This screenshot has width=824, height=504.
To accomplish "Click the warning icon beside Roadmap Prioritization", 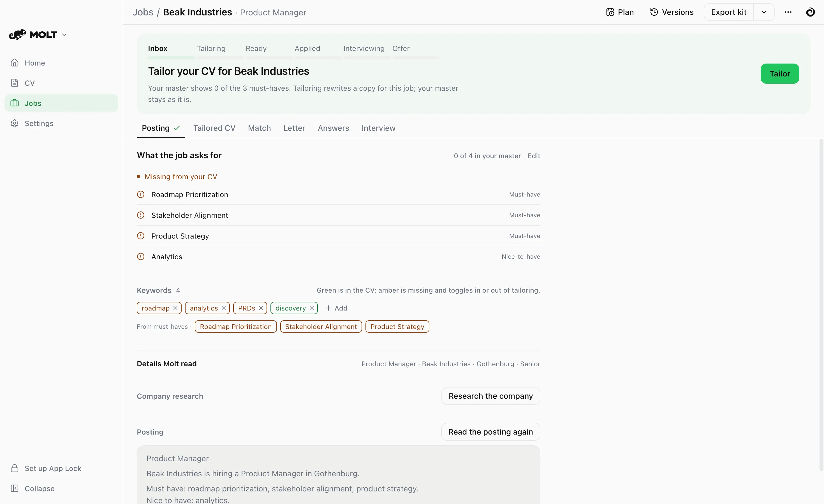I will click(x=141, y=194).
